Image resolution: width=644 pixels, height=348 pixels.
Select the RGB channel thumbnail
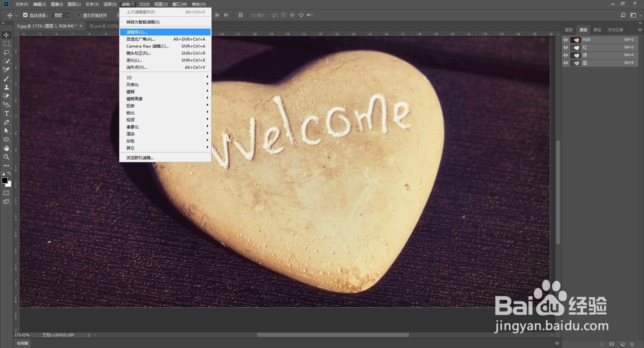pyautogui.click(x=576, y=40)
